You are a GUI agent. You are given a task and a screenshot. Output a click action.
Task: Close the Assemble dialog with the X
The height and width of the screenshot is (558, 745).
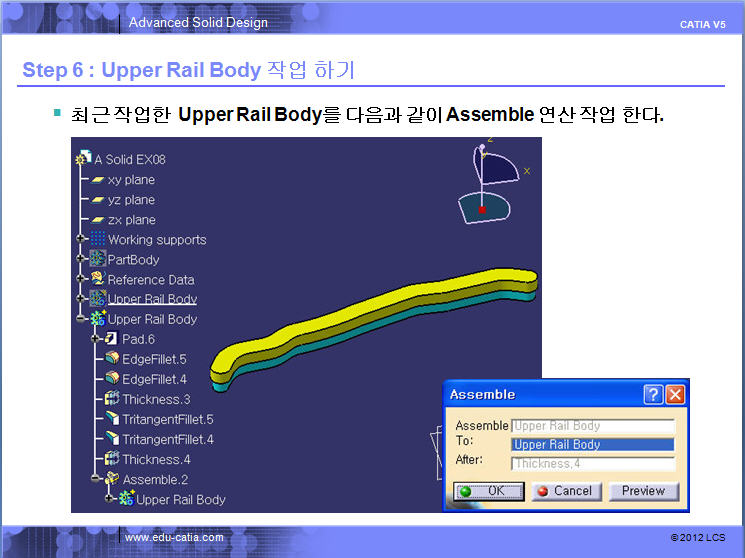pos(675,395)
